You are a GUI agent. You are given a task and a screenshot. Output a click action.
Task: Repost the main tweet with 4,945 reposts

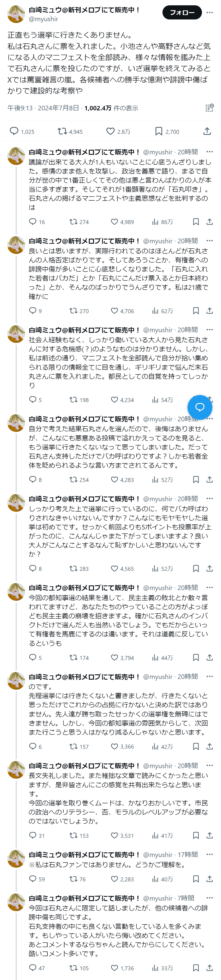click(62, 131)
